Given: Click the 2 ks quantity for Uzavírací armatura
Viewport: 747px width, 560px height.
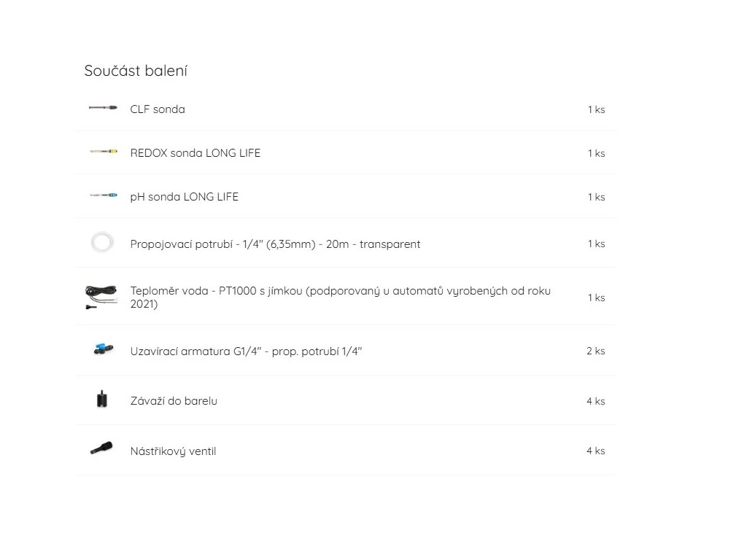Looking at the screenshot, I should 595,351.
